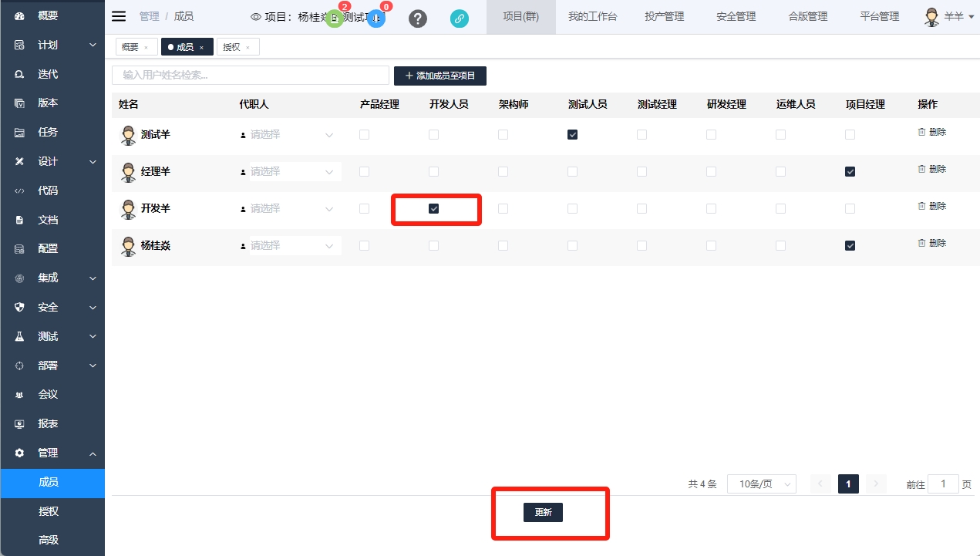Open 任务 in the sidebar
The height and width of the screenshot is (556, 980).
pos(52,132)
